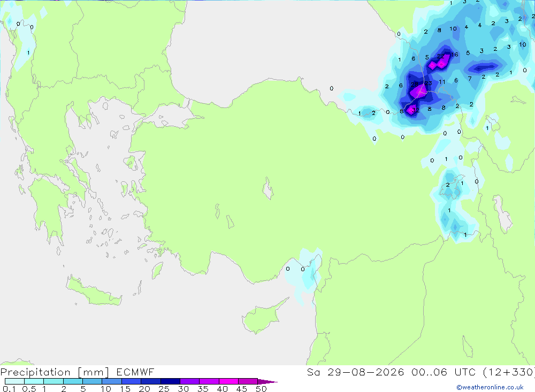
Task: Click the date 'Sa 29-08-2026' text
Action: (355, 372)
